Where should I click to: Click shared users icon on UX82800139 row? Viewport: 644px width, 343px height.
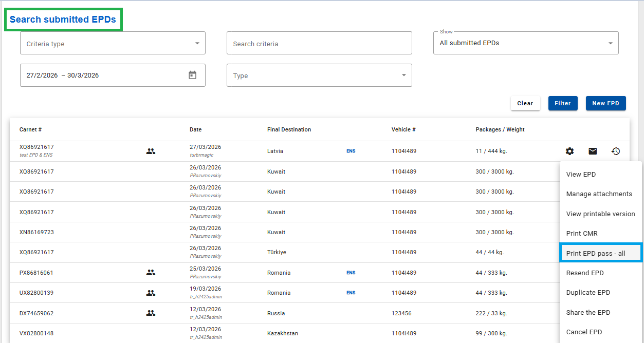point(151,293)
